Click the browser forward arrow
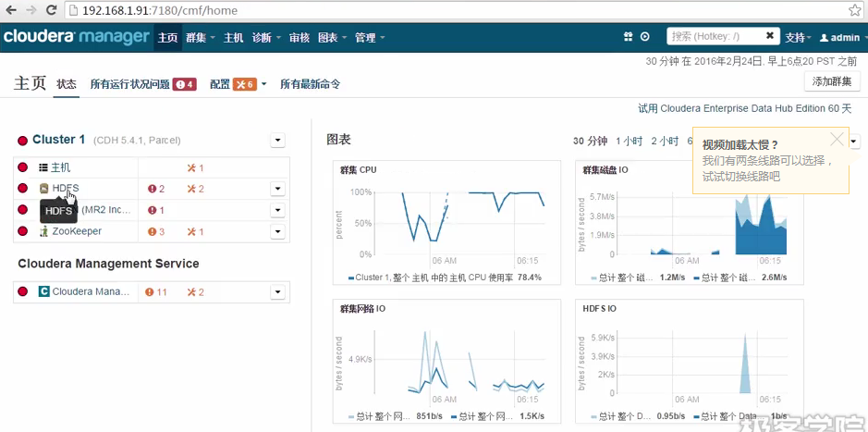This screenshot has width=868, height=432. 31,10
